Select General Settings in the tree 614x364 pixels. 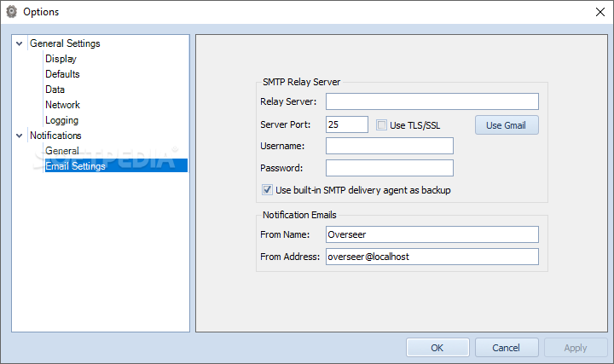[x=65, y=43]
